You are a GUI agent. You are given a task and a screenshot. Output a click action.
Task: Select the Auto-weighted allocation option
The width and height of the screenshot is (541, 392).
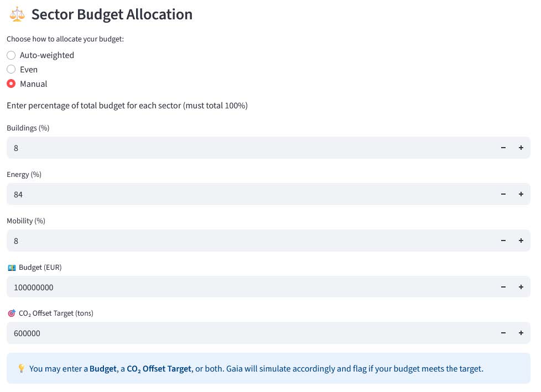[11, 55]
